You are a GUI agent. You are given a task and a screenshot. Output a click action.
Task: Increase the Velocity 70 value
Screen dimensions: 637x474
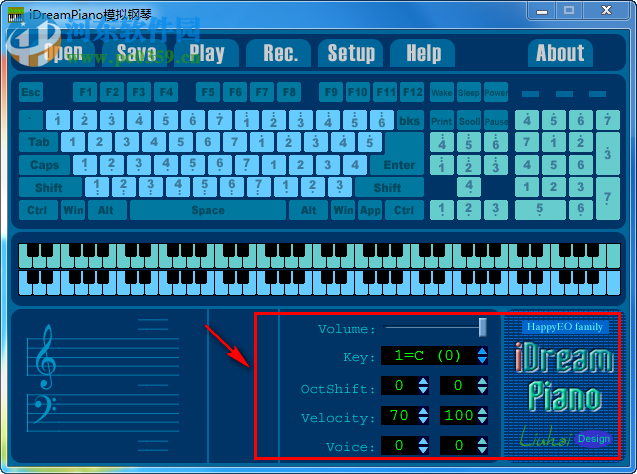coord(423,411)
